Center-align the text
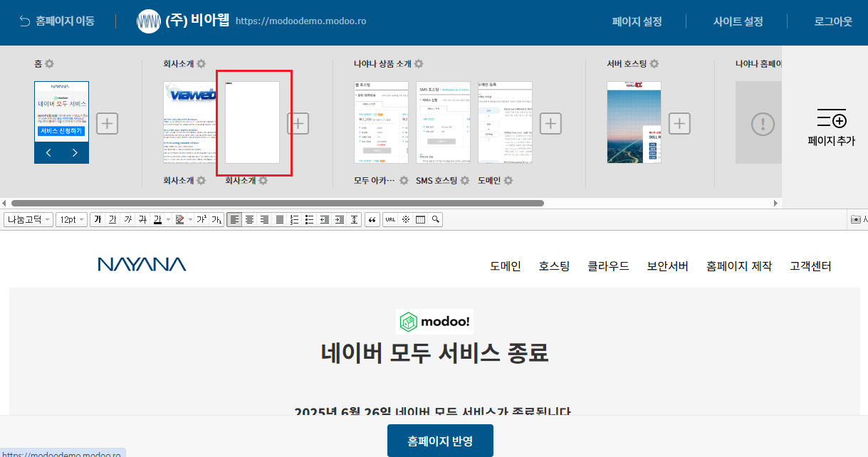868x457 pixels. 249,219
